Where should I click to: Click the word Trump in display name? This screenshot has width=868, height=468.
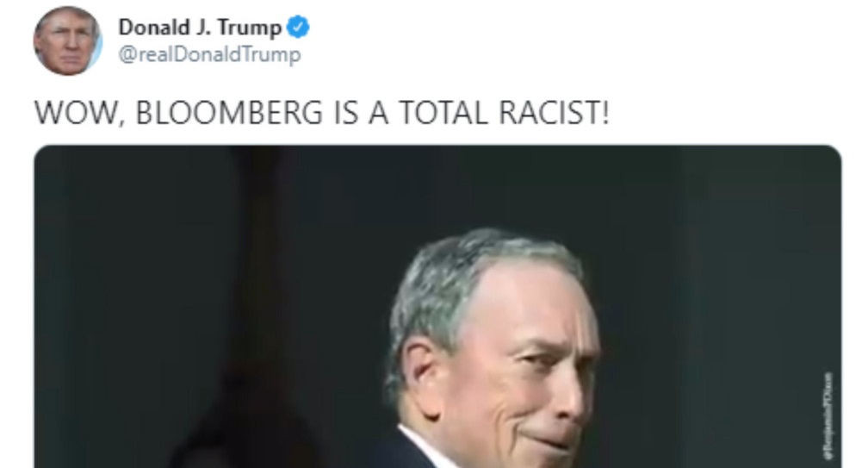pyautogui.click(x=250, y=28)
